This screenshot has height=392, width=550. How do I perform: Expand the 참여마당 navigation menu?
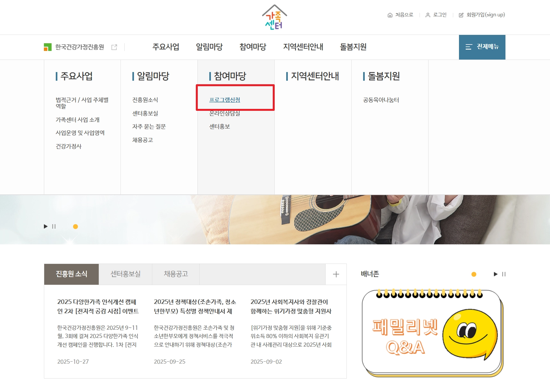(x=253, y=47)
